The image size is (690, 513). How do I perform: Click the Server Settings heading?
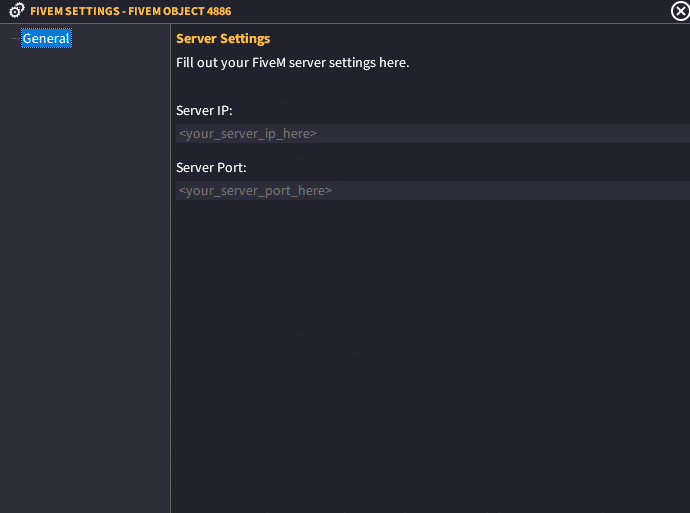(223, 39)
